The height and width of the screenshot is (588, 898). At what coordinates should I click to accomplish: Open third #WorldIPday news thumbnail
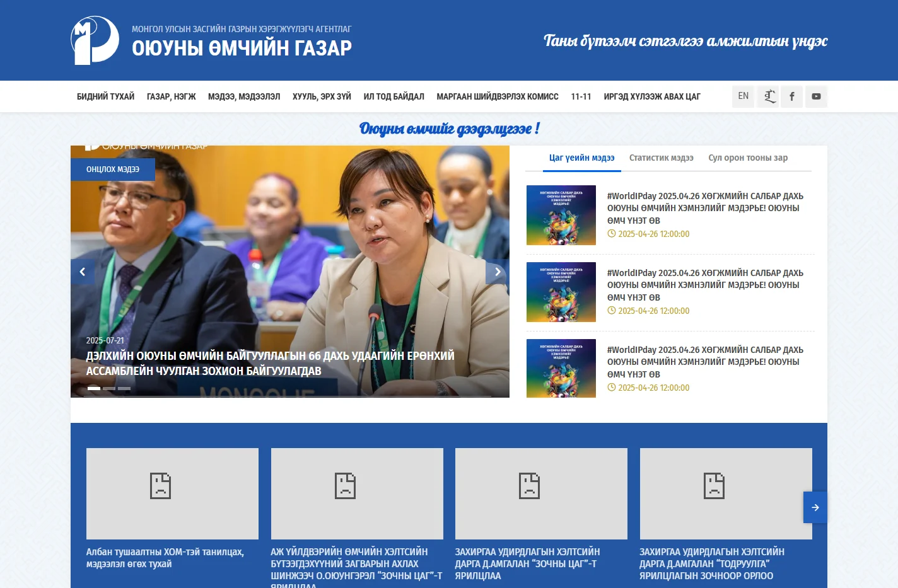(561, 369)
